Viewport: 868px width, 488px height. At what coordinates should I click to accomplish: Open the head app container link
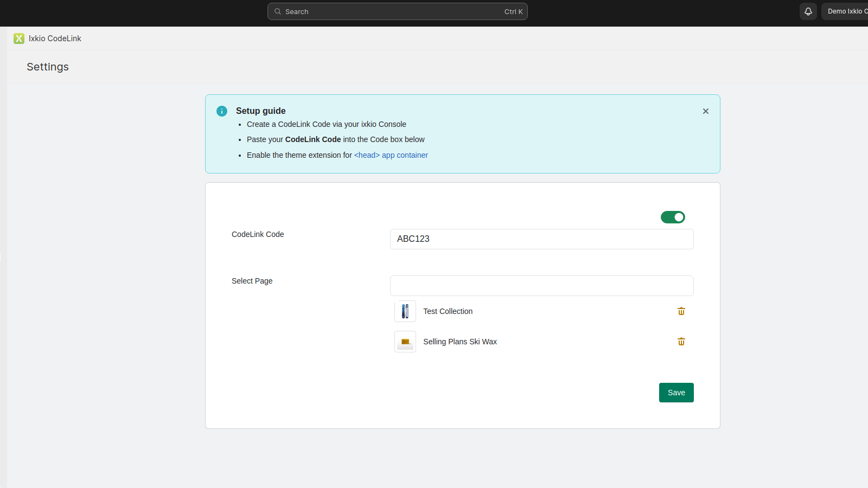[391, 155]
